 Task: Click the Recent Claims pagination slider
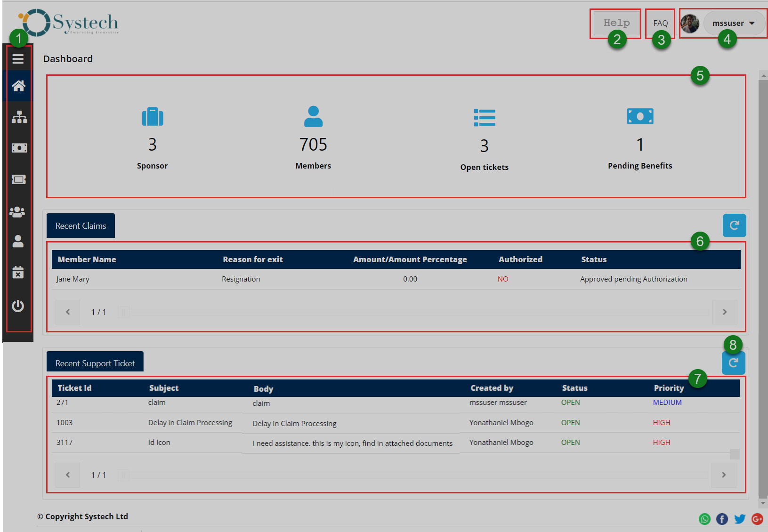click(x=124, y=312)
